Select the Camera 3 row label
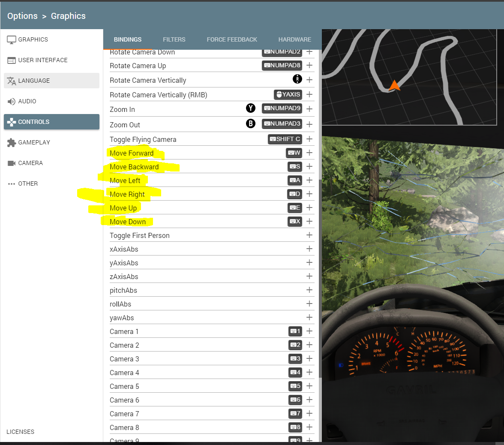This screenshot has width=504, height=445. click(x=124, y=359)
